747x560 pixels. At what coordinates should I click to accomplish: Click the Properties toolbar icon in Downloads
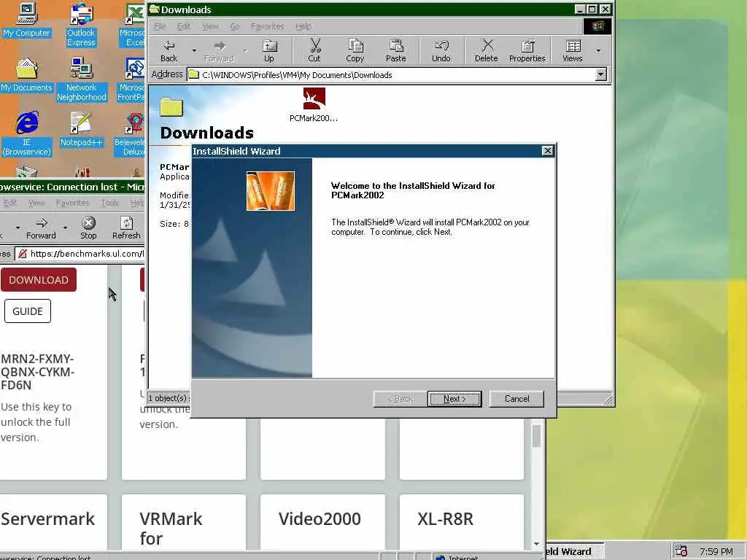click(527, 51)
